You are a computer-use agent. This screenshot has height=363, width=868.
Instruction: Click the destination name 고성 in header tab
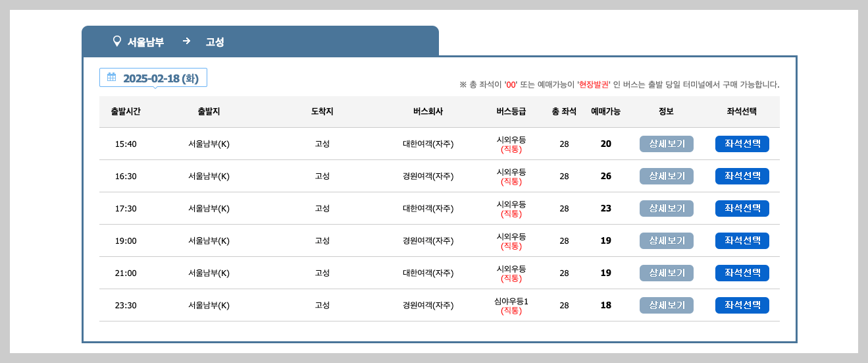click(x=215, y=42)
